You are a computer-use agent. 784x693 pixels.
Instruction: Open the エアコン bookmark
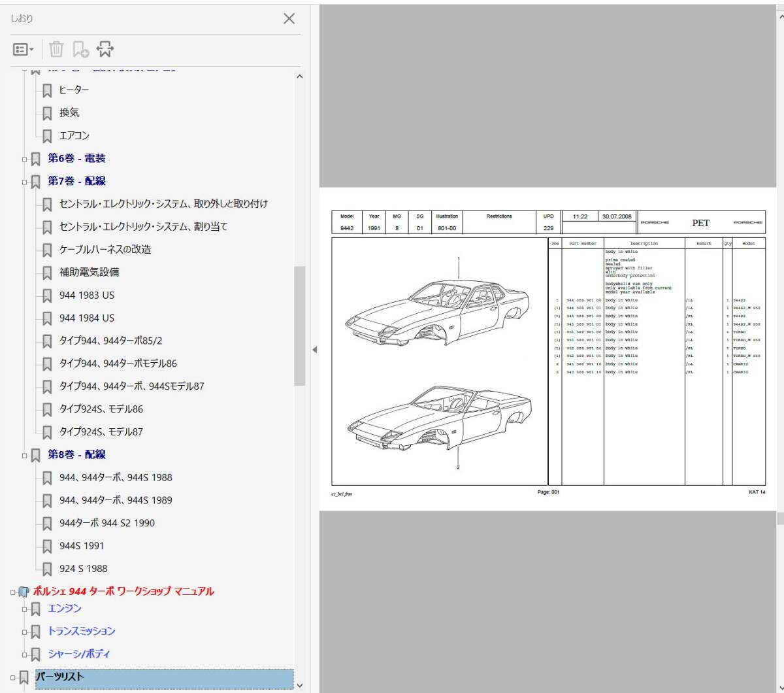[74, 135]
